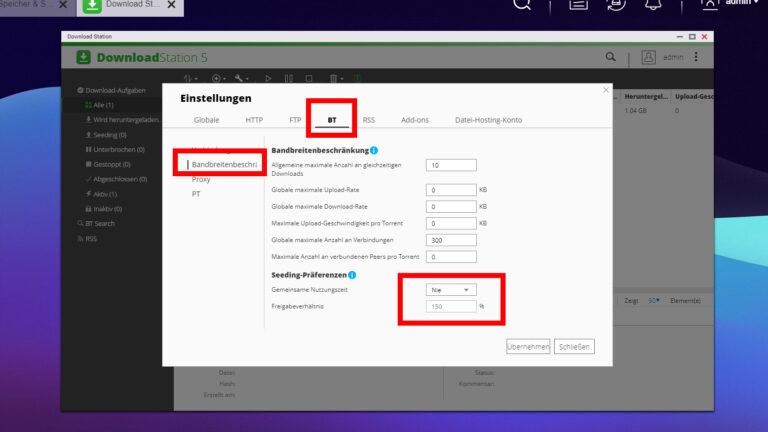Open the sort arrows toolbar dropdown
The image size is (768, 432).
190,78
